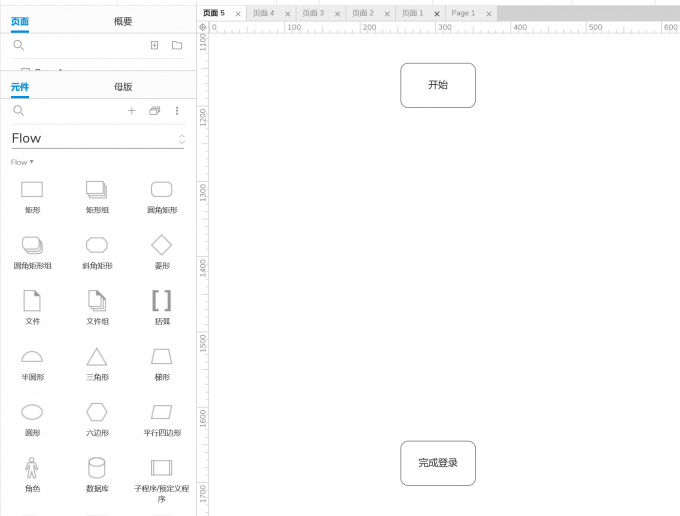The height and width of the screenshot is (516, 680).
Task: Switch to the 母版 masters tab
Action: pos(123,87)
